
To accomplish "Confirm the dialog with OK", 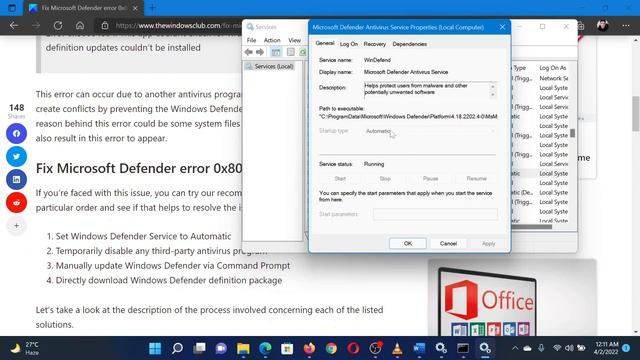I will pyautogui.click(x=408, y=243).
